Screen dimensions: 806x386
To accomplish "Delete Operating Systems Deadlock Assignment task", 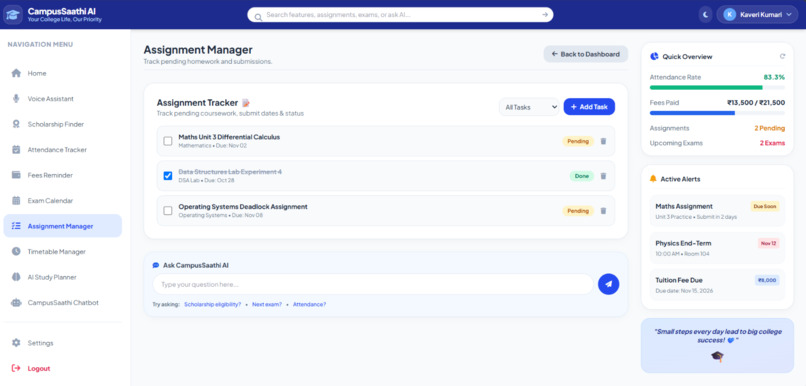I will [603, 211].
